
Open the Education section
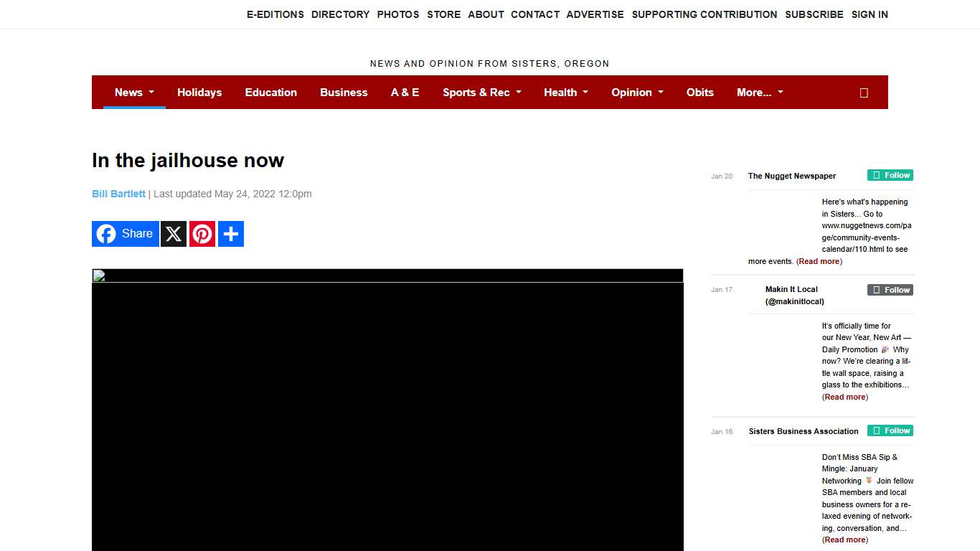[x=270, y=93]
